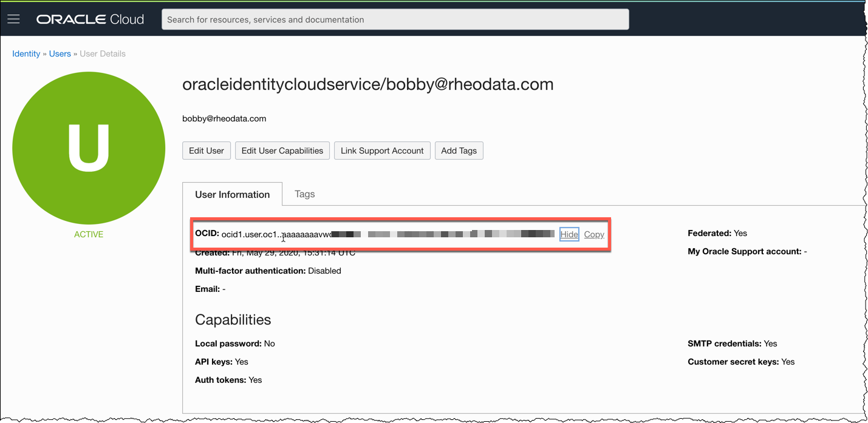Click the User Details breadcrumb entry

(x=102, y=53)
